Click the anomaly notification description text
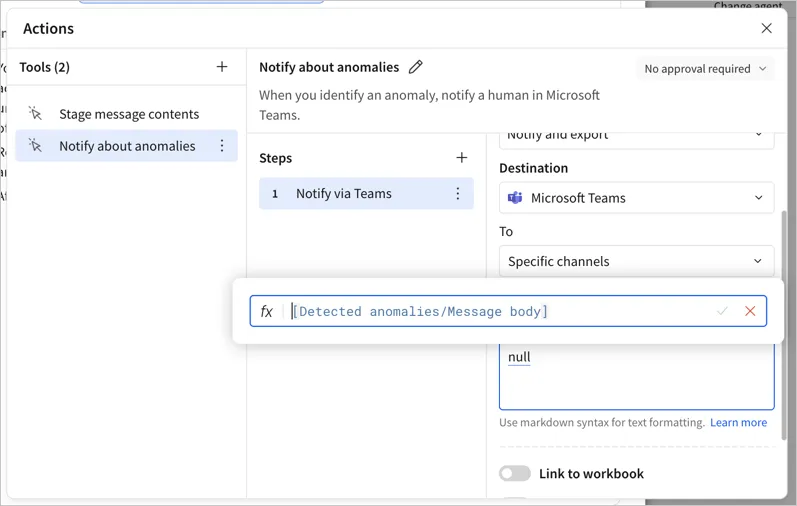The height and width of the screenshot is (506, 797). click(429, 105)
